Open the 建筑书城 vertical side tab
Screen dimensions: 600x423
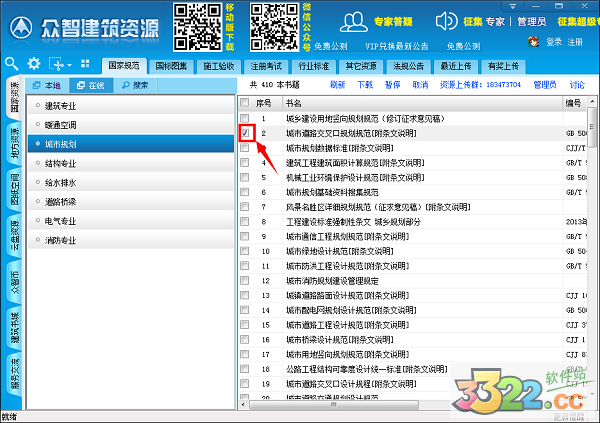tap(15, 328)
